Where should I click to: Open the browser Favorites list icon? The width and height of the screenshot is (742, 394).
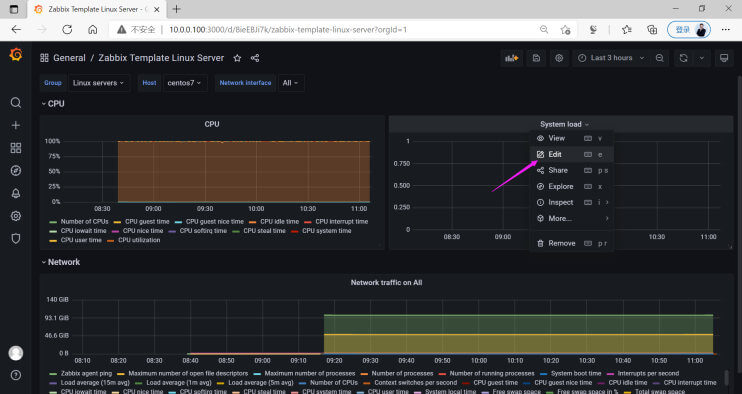(x=627, y=29)
